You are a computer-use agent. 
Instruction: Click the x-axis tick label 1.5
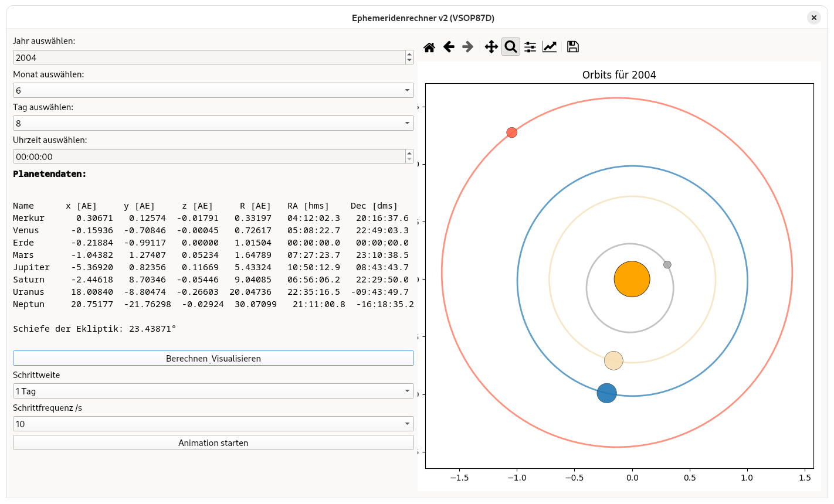coord(805,478)
